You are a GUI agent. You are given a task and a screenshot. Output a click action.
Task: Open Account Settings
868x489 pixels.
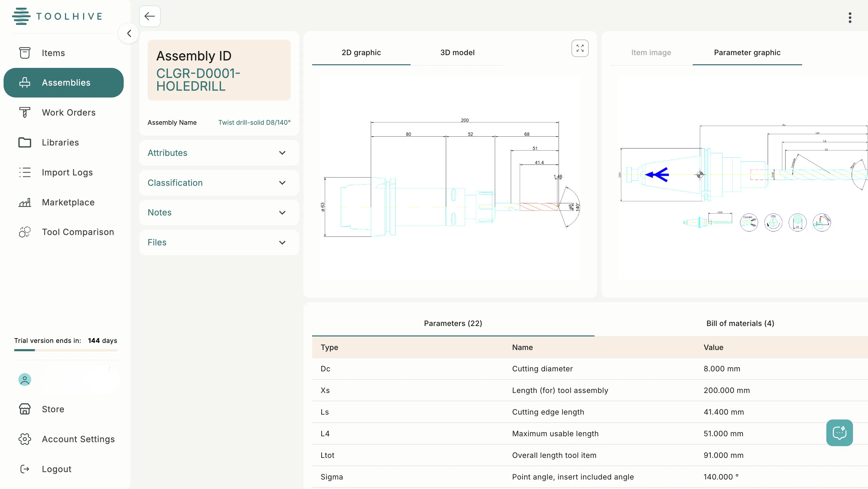tap(63, 439)
